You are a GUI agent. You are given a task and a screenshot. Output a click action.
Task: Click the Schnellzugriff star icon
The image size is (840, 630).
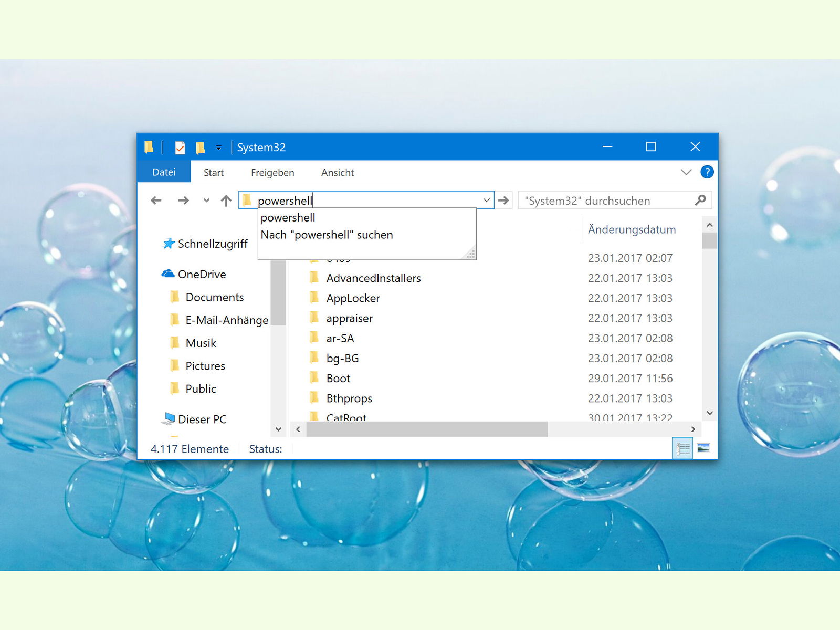pos(169,244)
